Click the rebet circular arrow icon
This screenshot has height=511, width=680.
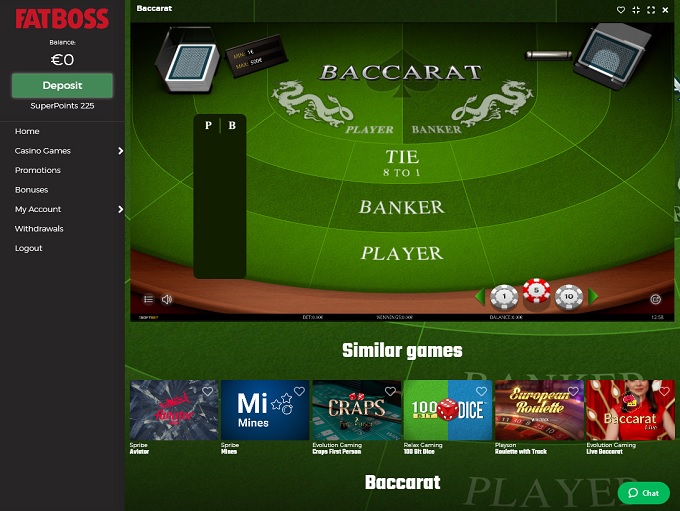(655, 299)
